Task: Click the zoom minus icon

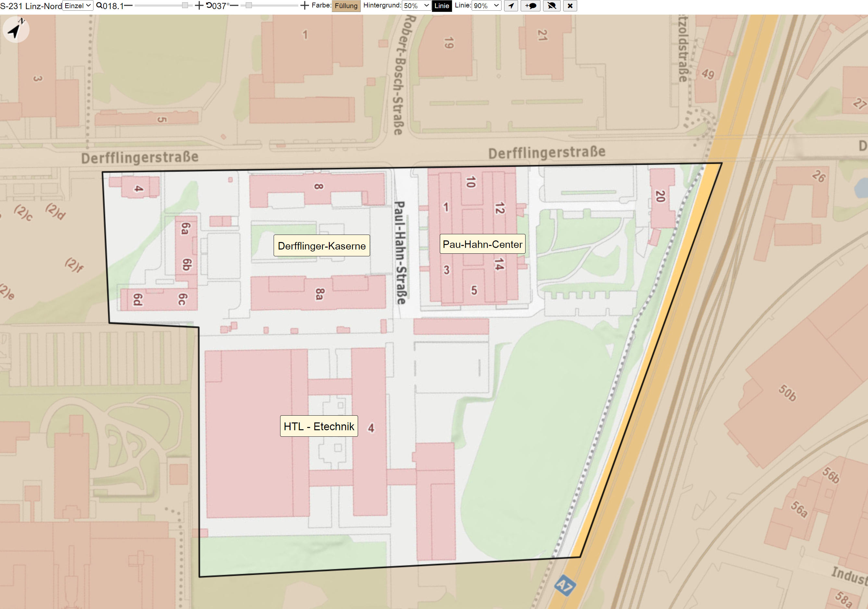Action: [x=128, y=6]
